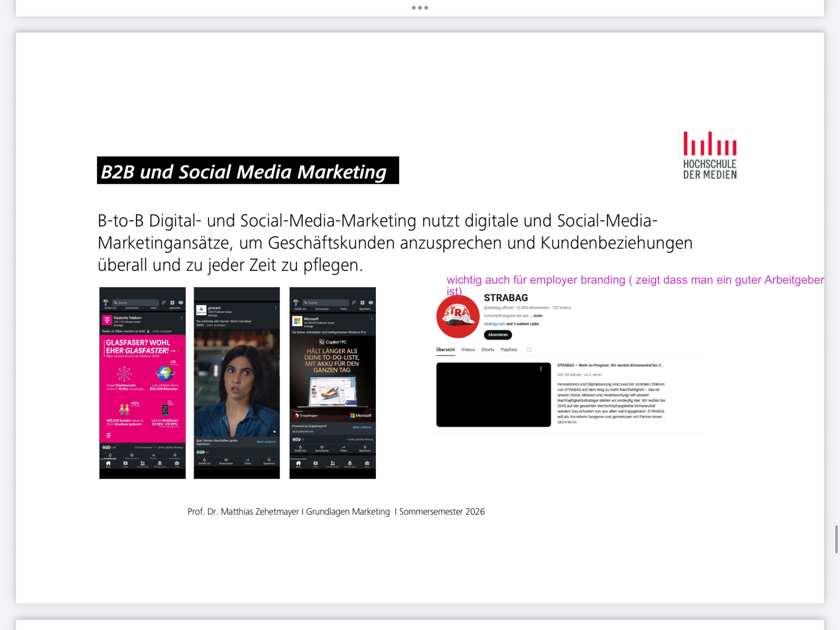Image resolution: width=840 pixels, height=630 pixels.
Task: Open the three-dot menu on STRABAG video
Action: [541, 369]
